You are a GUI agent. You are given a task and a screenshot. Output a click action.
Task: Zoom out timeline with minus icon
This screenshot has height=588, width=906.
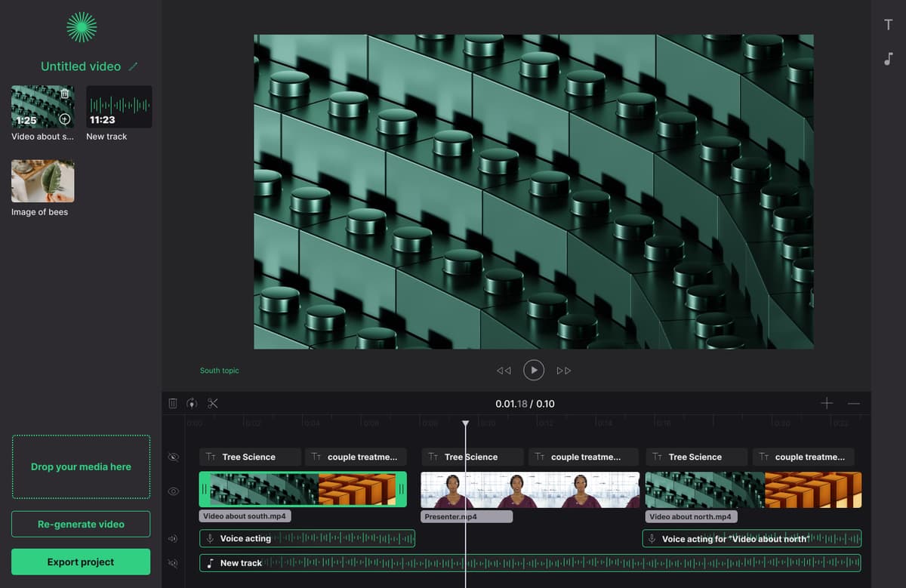(x=854, y=403)
